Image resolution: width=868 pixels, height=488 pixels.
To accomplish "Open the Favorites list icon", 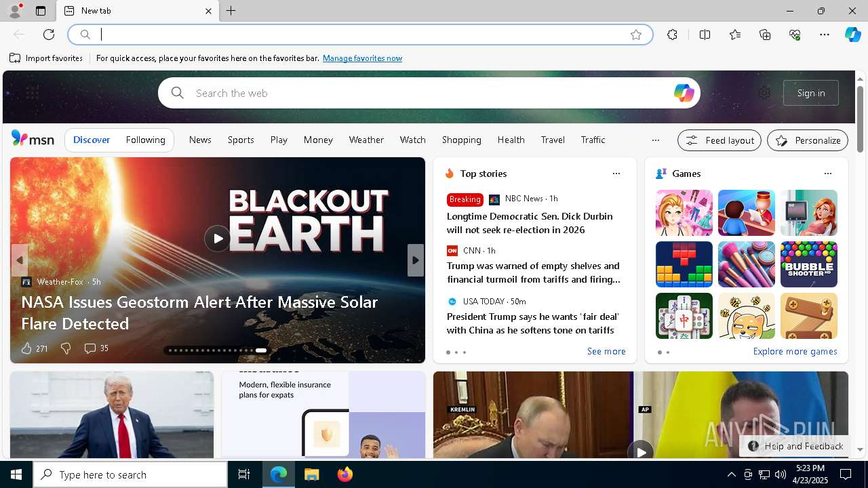I will tap(735, 35).
